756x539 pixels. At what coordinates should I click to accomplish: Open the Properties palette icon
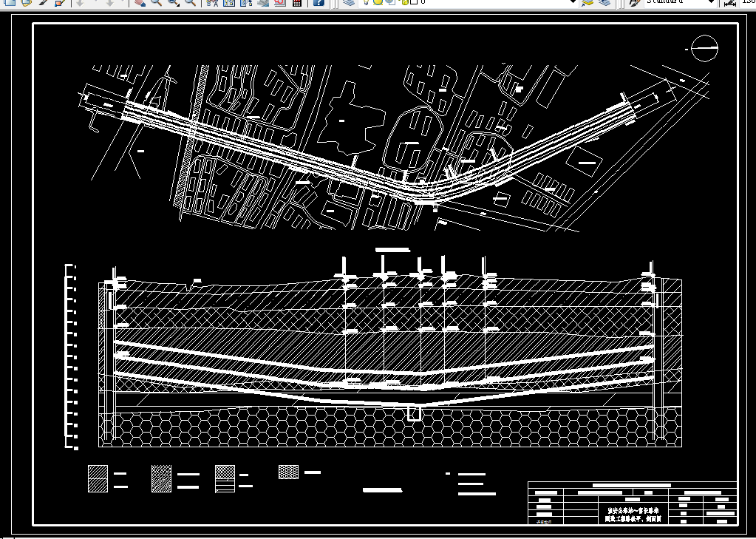point(211,2)
